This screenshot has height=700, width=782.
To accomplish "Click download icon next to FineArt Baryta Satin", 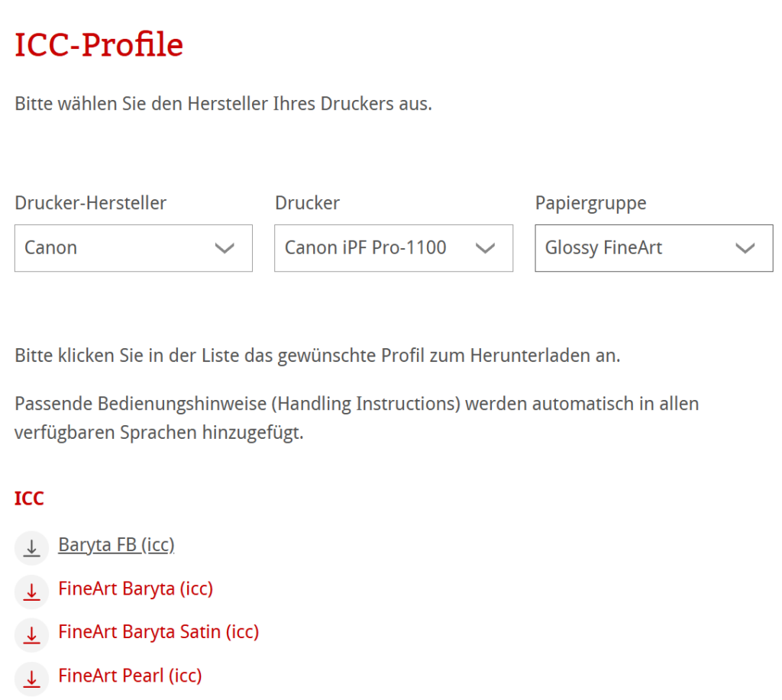I will tap(31, 634).
